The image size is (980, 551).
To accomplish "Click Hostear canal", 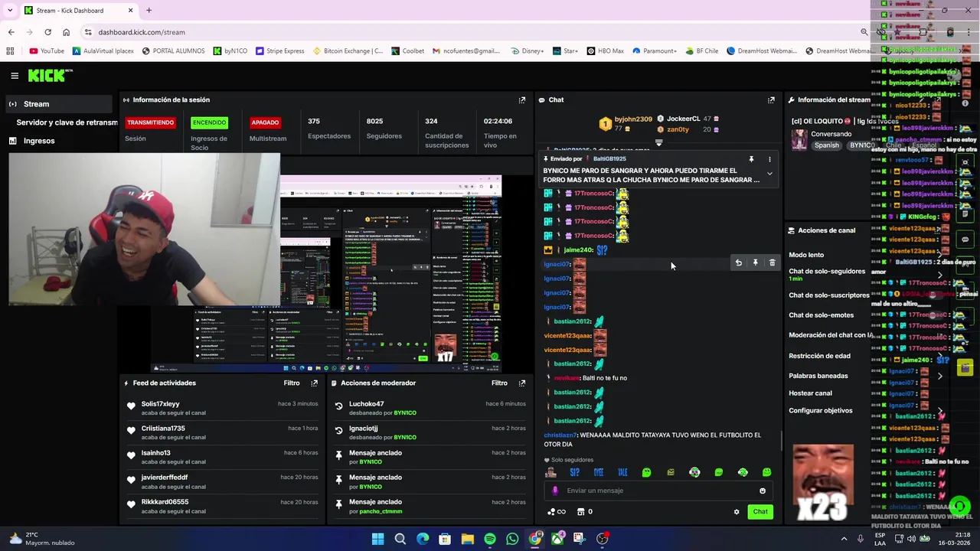I will point(810,393).
